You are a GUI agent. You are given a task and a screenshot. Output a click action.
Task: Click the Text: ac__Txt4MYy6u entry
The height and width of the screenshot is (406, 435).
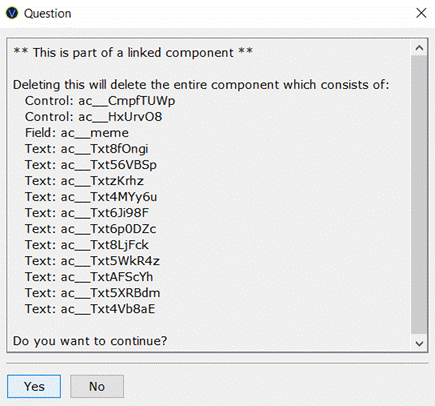pos(91,197)
